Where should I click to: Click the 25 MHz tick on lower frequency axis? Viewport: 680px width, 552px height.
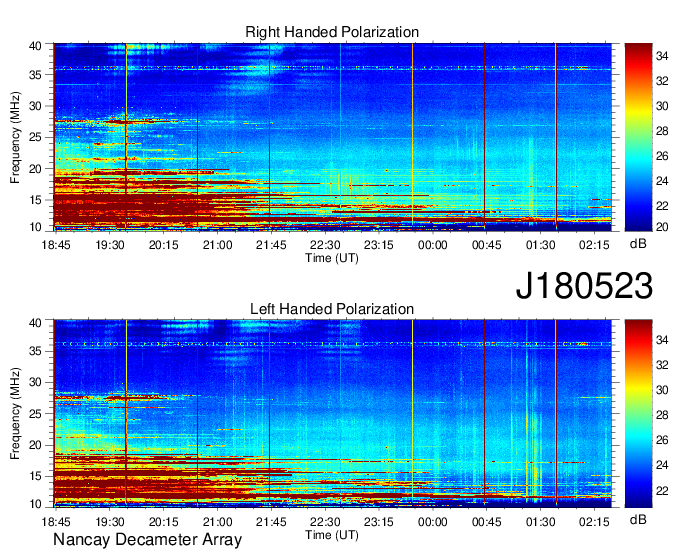pyautogui.click(x=35, y=414)
